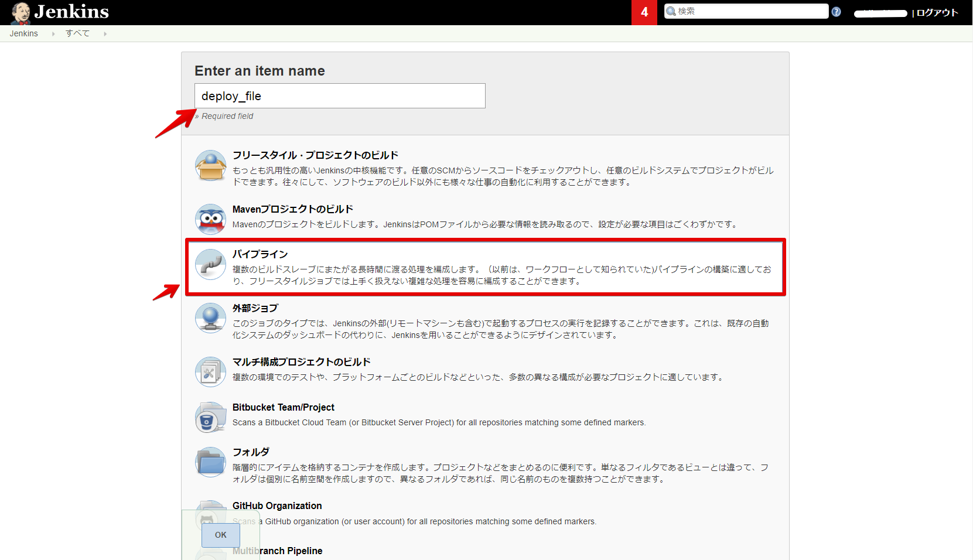Choose Mavenプロジェクトのビルド title
The image size is (973, 560).
click(293, 209)
